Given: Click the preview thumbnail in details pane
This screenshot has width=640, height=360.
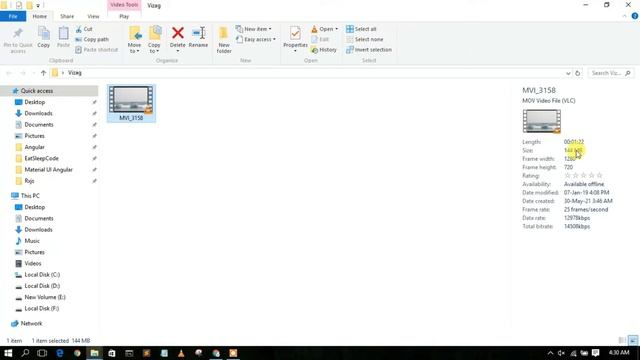Looking at the screenshot, I should pos(542,121).
